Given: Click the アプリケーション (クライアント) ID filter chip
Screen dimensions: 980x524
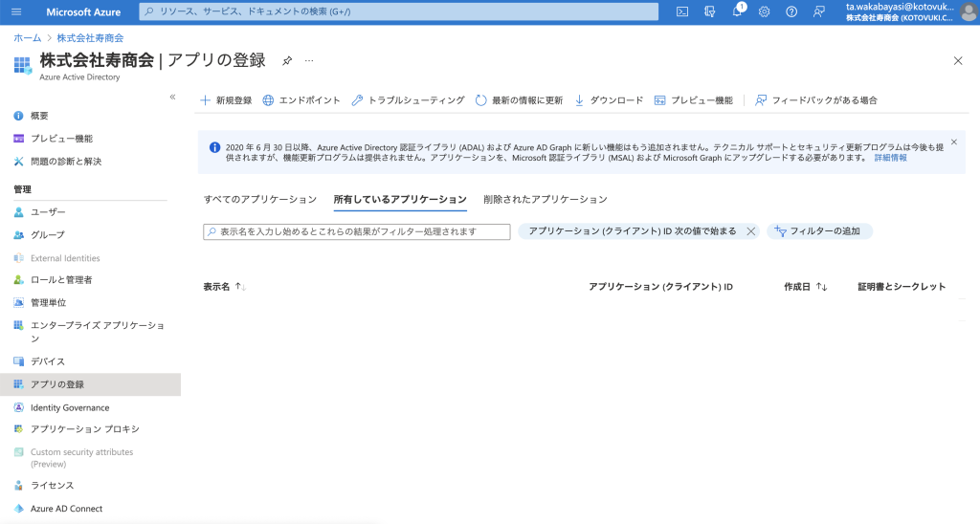Looking at the screenshot, I should pos(632,231).
